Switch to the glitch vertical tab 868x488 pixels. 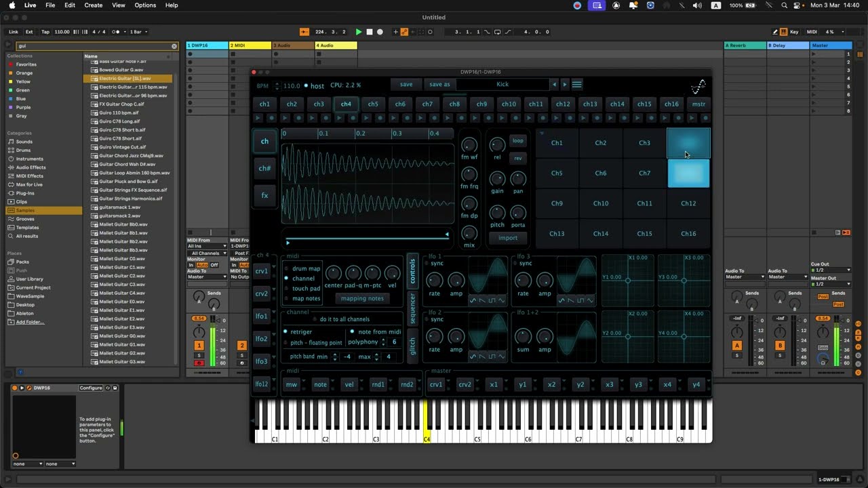pyautogui.click(x=412, y=346)
